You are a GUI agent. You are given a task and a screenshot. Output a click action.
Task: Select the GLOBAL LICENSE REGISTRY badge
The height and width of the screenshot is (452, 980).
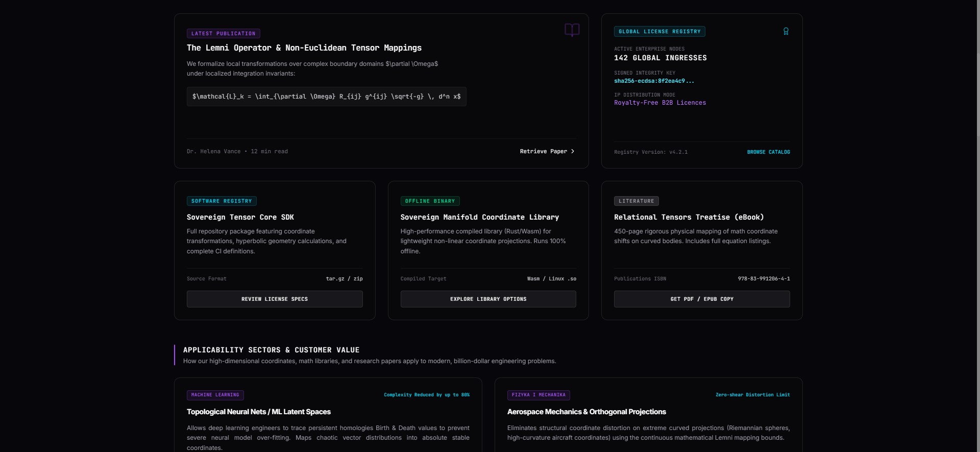659,32
